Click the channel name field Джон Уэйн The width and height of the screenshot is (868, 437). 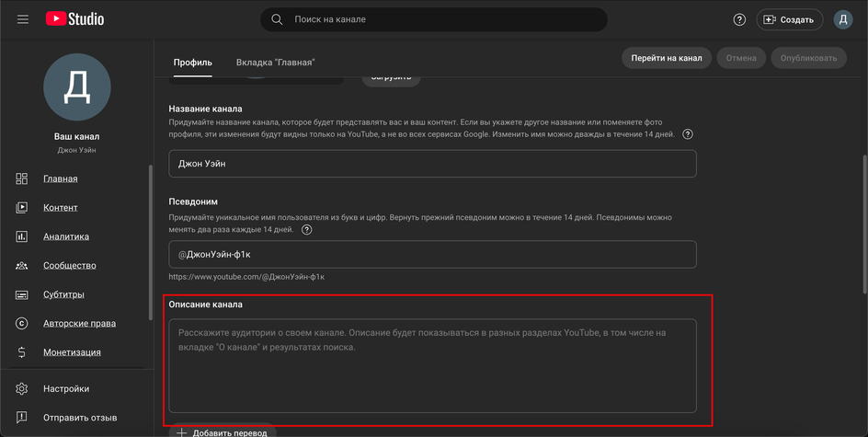click(x=432, y=164)
